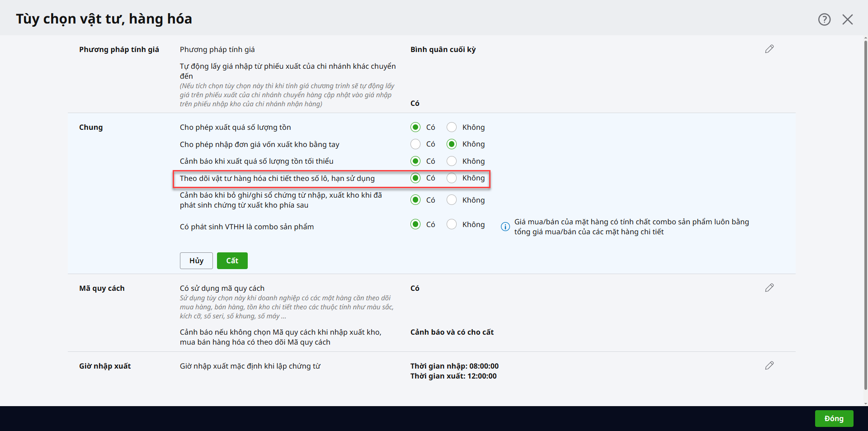Click the Đóng button at bottom
868x431 pixels.
[834, 418]
